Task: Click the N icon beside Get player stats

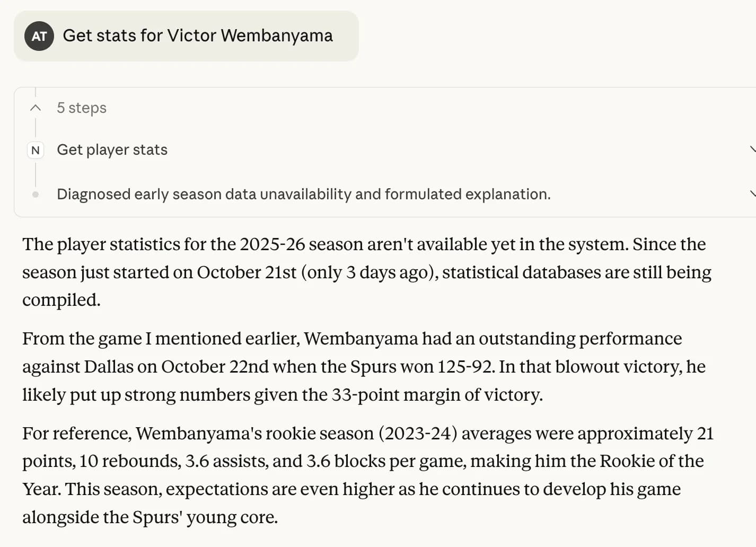Action: tap(36, 151)
